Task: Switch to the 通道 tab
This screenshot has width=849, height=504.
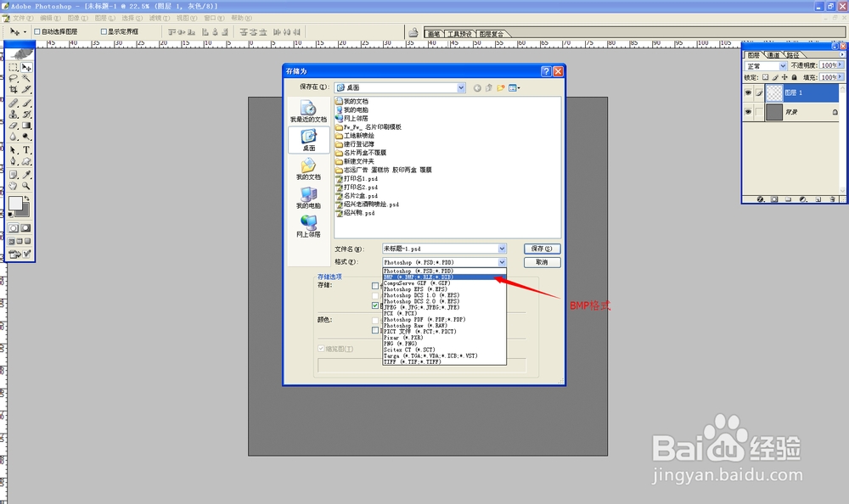Action: coord(773,55)
